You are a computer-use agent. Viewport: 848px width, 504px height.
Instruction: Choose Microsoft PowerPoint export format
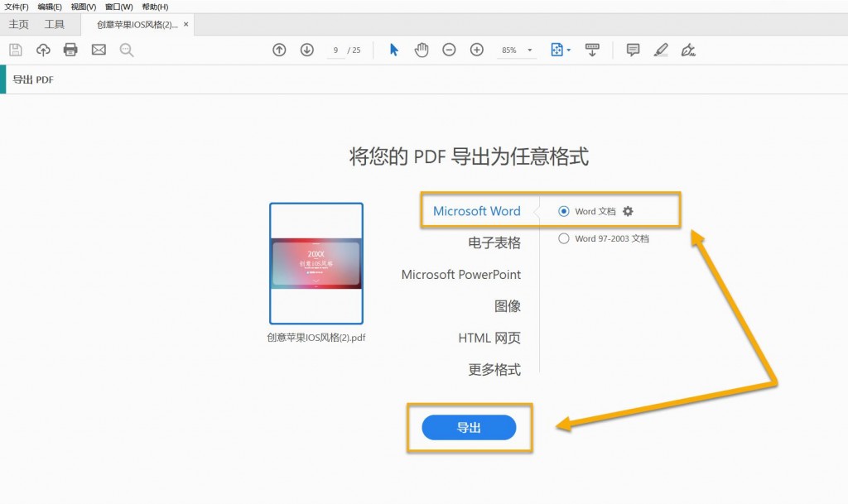click(460, 275)
